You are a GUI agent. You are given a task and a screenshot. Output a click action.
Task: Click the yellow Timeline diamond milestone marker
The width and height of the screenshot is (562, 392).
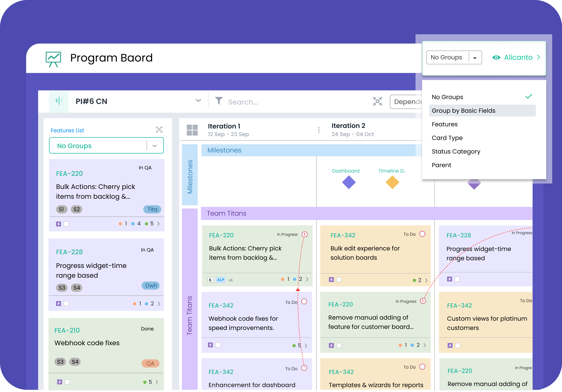pyautogui.click(x=392, y=183)
